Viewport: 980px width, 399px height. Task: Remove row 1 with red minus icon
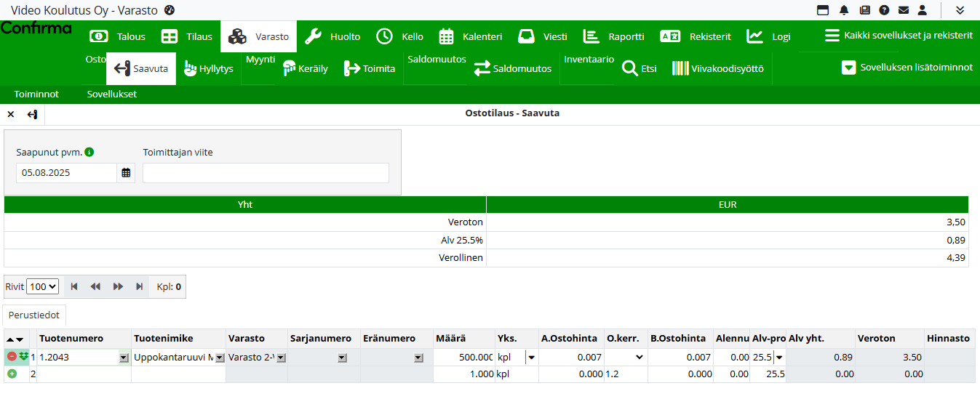[12, 357]
